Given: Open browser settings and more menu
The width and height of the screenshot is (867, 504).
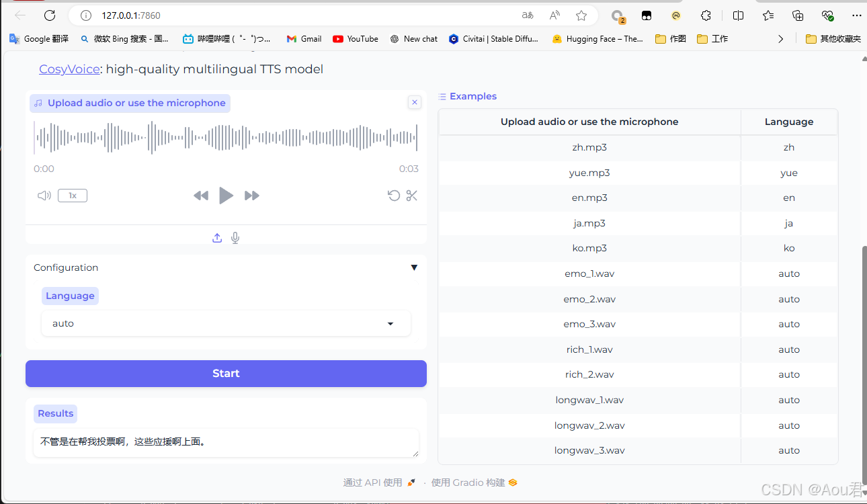Looking at the screenshot, I should pos(857,15).
